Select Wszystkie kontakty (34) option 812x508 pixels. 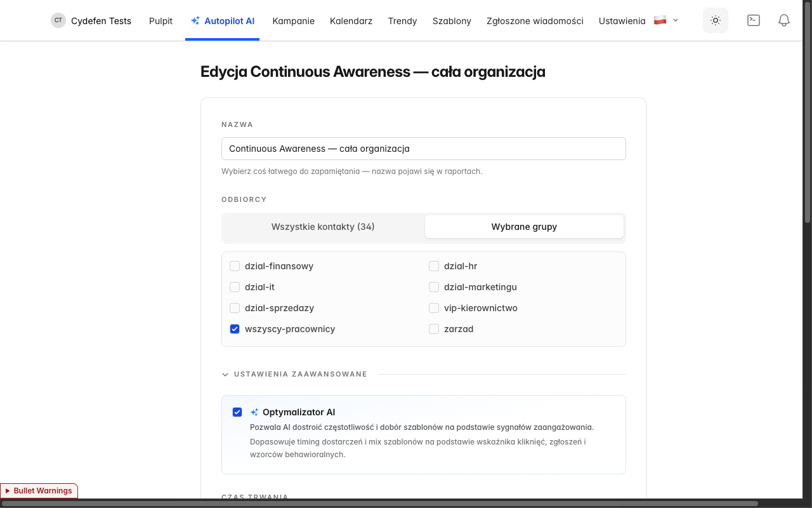pos(323,227)
